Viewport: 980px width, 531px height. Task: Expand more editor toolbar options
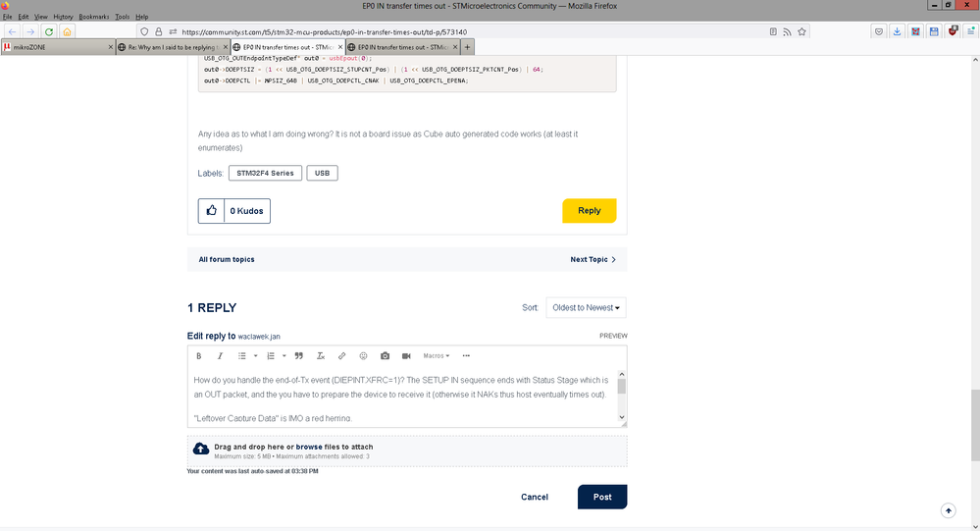click(x=466, y=356)
